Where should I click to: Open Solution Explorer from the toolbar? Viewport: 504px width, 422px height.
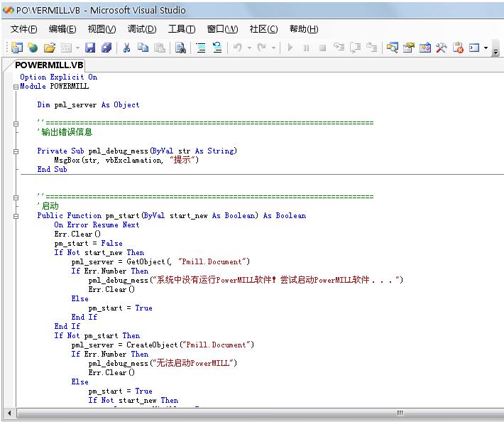392,48
